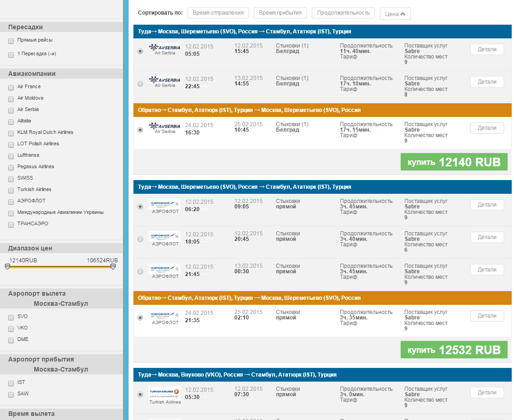Expand Детали for the Aeroflot 18:05 flight
Image resolution: width=514 pixels, height=420 pixels.
pos(487,237)
